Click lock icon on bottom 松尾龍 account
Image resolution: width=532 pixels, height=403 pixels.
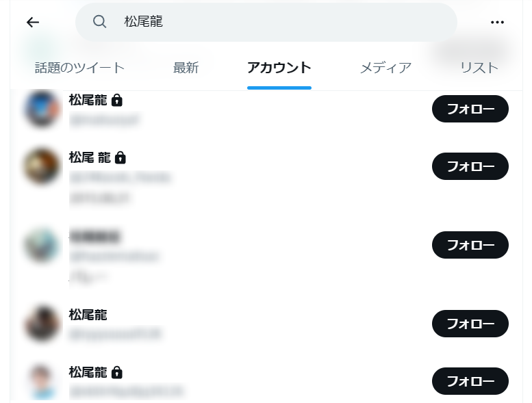tap(117, 372)
